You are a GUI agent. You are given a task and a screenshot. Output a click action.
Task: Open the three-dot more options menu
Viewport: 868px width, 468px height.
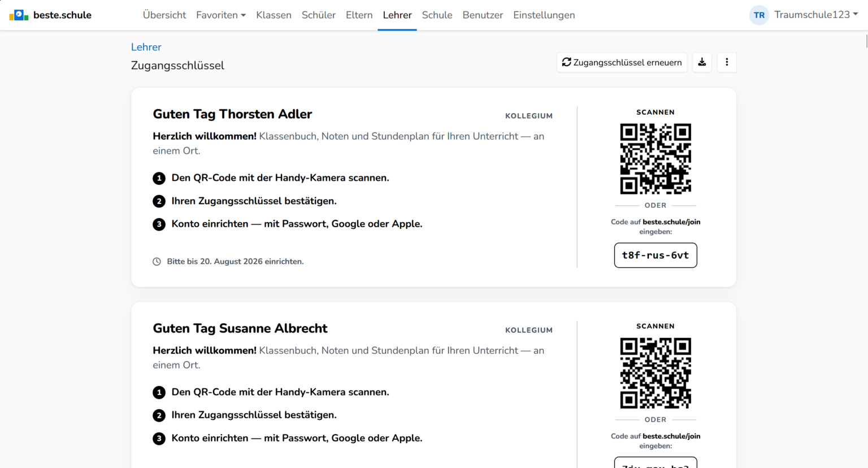tap(727, 62)
